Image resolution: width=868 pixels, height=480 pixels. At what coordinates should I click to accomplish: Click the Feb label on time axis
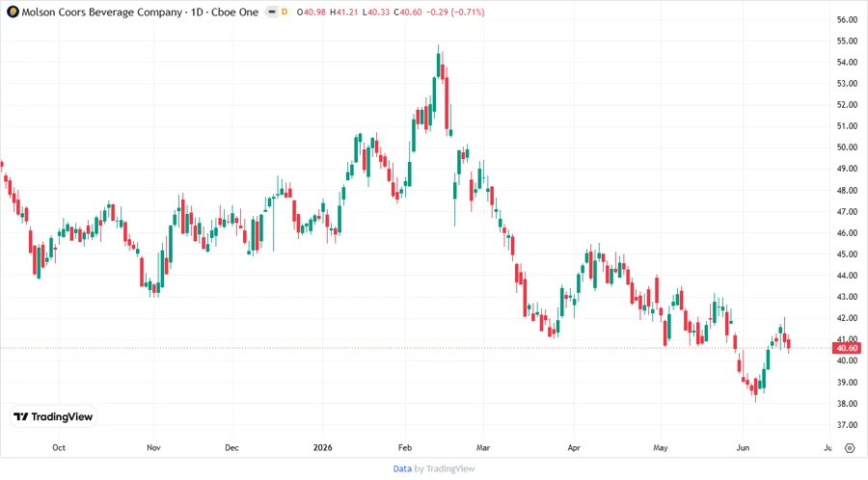(405, 448)
